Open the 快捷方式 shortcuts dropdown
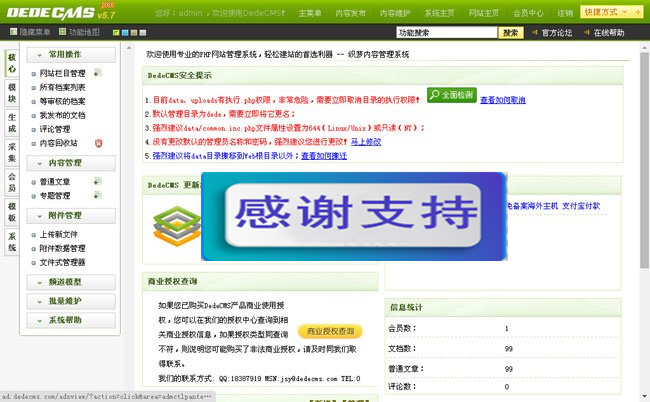The width and height of the screenshot is (650, 402). (x=606, y=12)
